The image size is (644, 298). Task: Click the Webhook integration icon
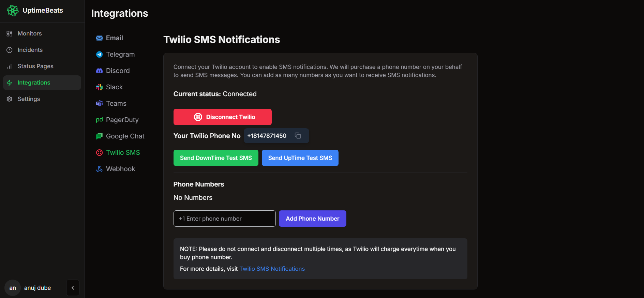tap(99, 169)
